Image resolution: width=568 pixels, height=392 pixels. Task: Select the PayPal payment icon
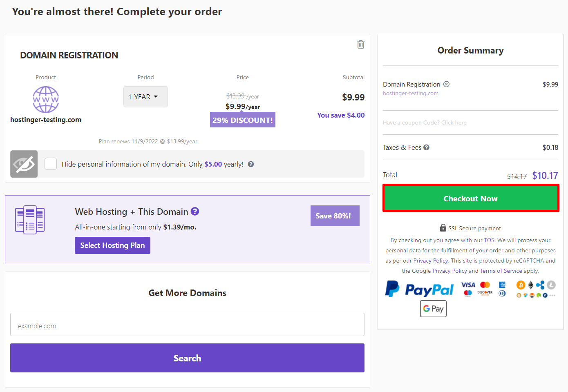[419, 289]
